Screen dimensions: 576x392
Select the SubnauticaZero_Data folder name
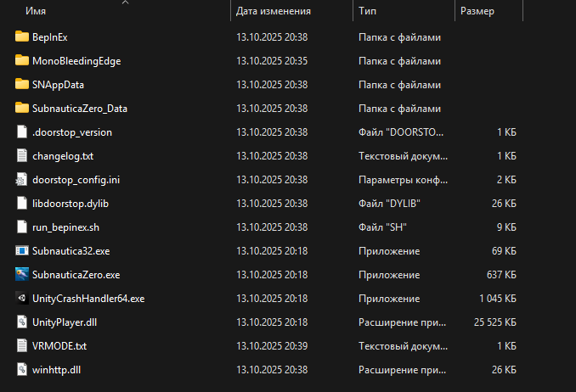click(80, 109)
